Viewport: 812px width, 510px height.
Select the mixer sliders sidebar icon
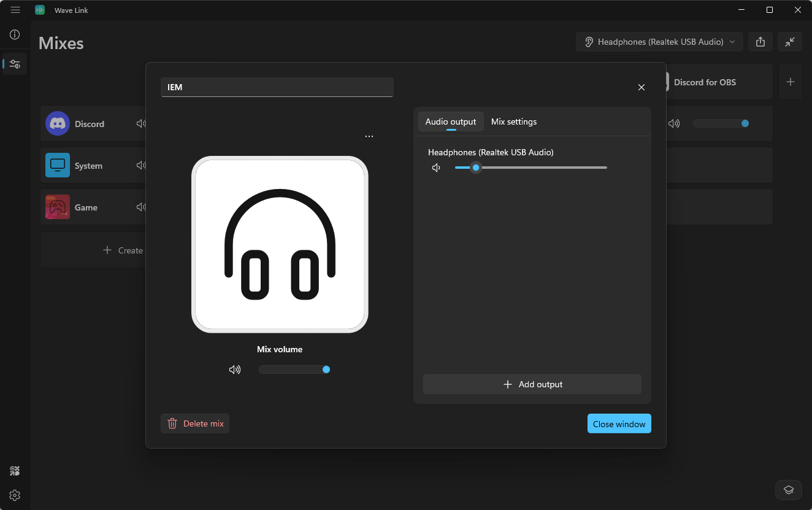pyautogui.click(x=15, y=64)
